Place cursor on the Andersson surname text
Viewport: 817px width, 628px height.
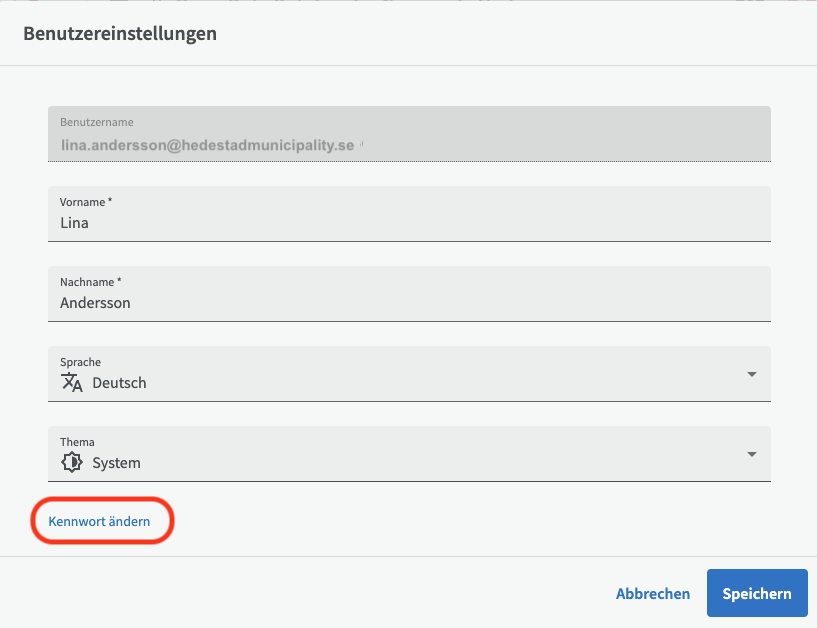[x=95, y=302]
